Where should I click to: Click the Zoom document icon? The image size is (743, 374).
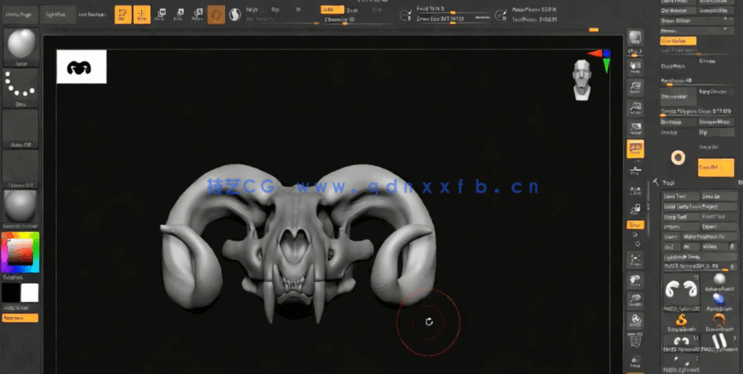[x=635, y=87]
